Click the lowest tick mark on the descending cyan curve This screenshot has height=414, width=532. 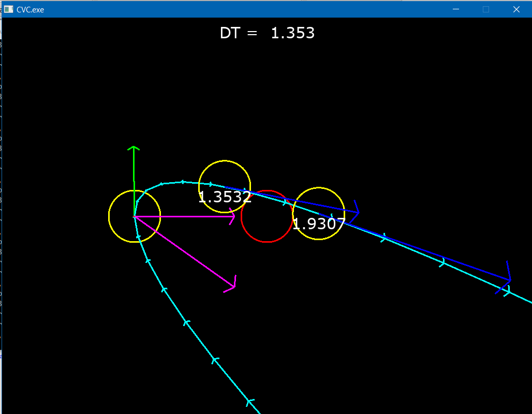249,401
